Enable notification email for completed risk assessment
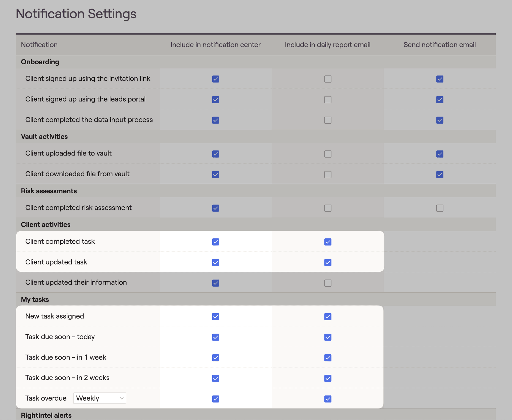Screen dimensions: 512x420 pyautogui.click(x=439, y=208)
